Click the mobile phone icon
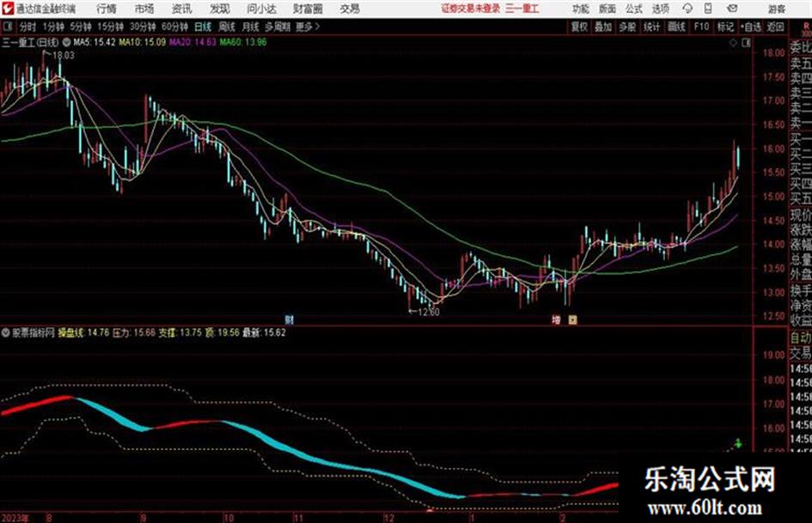The image size is (812, 523). [708, 9]
